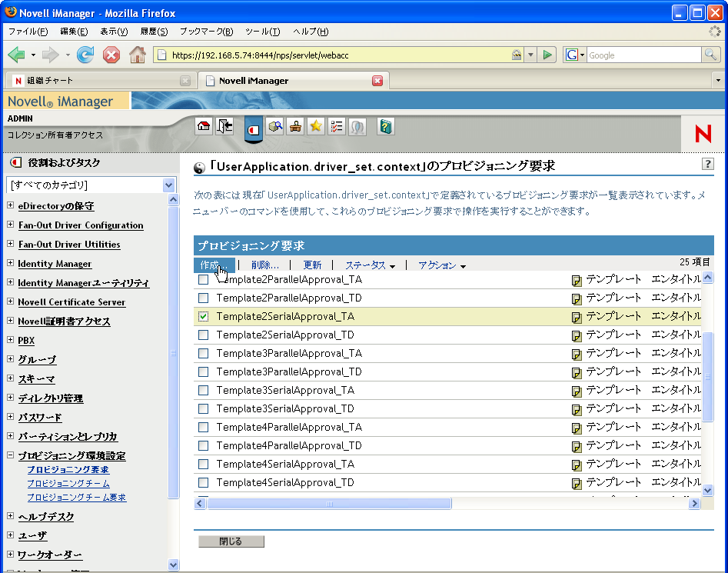The width and height of the screenshot is (728, 573).
Task: Select the Roles and Tasks view icon
Action: click(x=254, y=129)
